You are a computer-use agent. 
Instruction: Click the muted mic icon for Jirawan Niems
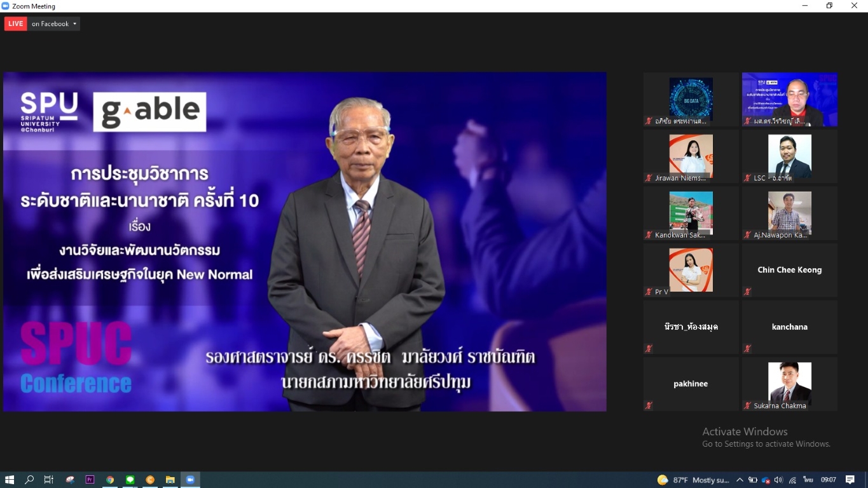pos(649,178)
